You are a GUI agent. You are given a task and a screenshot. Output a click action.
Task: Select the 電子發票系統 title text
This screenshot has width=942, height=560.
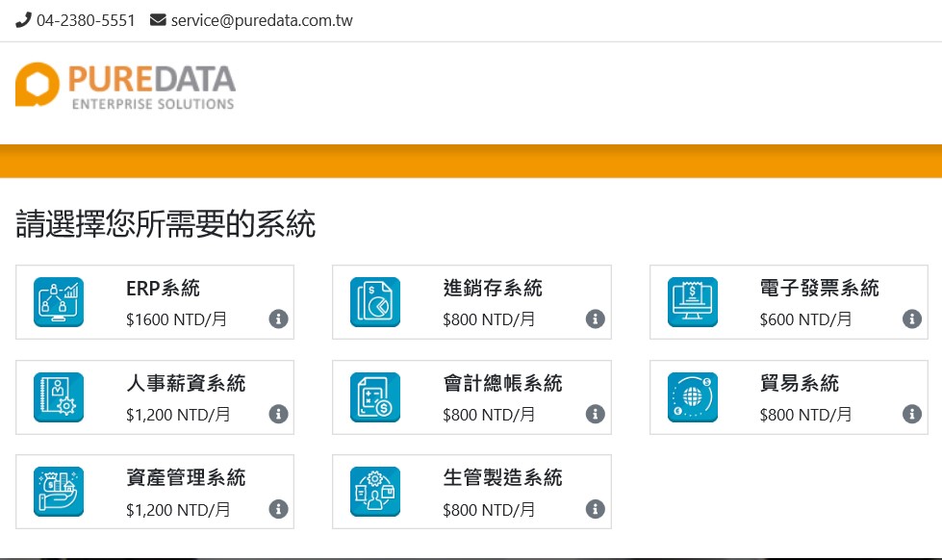[820, 289]
